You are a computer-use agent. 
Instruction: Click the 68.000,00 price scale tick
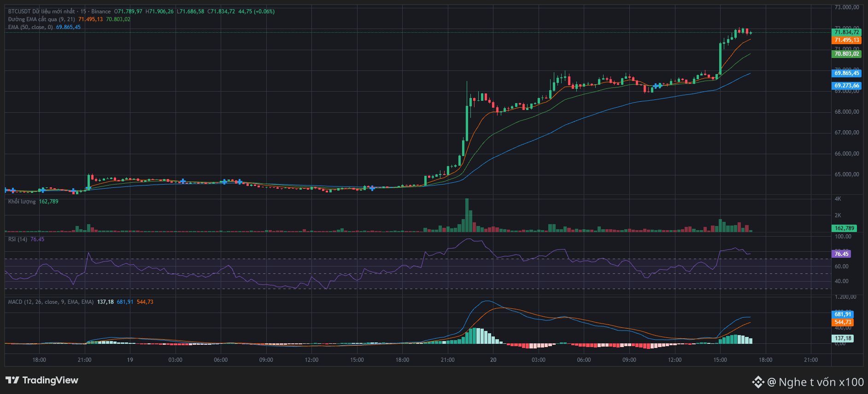(847, 112)
